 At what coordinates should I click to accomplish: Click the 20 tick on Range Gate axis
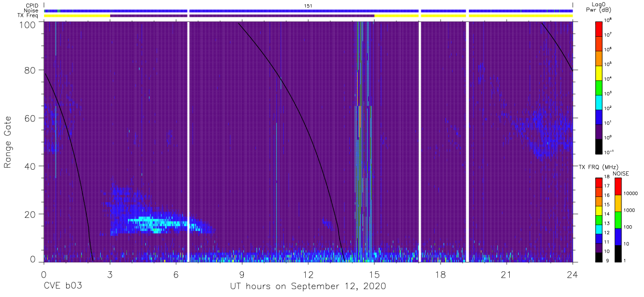pyautogui.click(x=30, y=214)
